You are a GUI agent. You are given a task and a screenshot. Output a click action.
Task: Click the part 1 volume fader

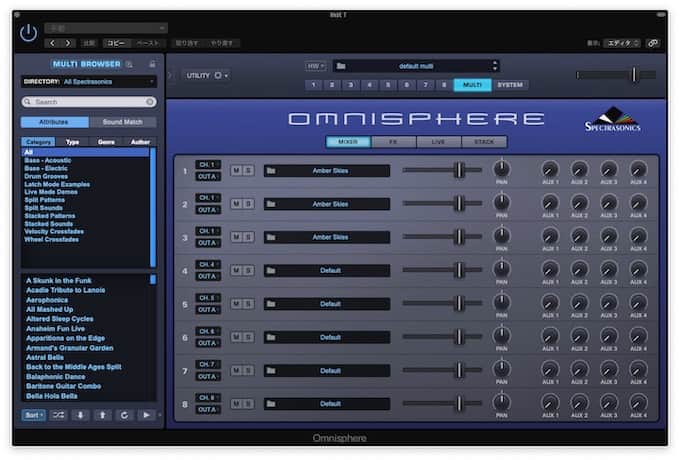coord(458,170)
